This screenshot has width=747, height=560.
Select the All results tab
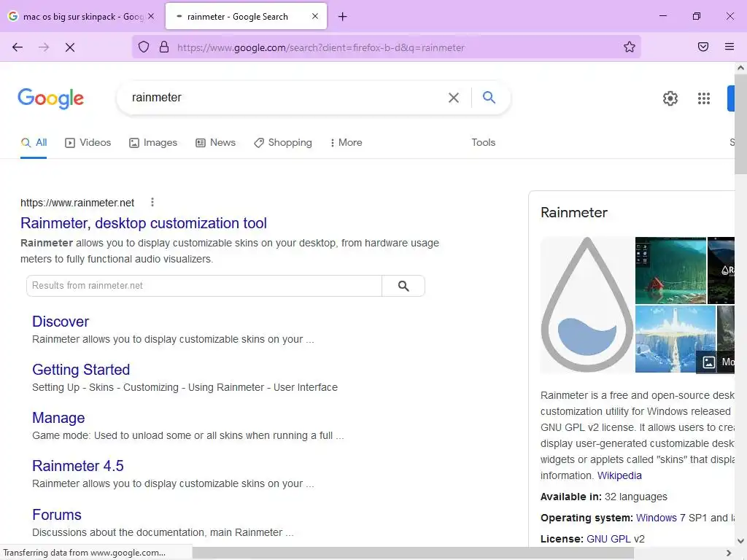(34, 142)
